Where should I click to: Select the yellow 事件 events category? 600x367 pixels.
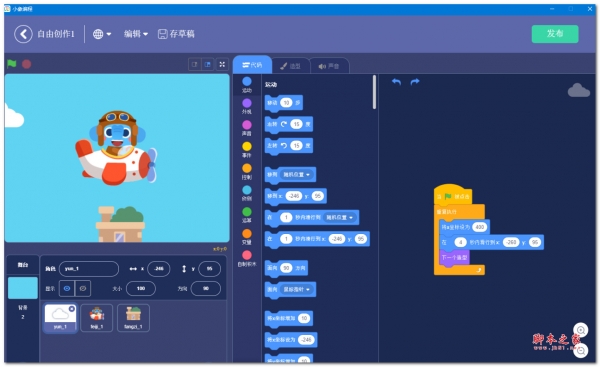(247, 150)
